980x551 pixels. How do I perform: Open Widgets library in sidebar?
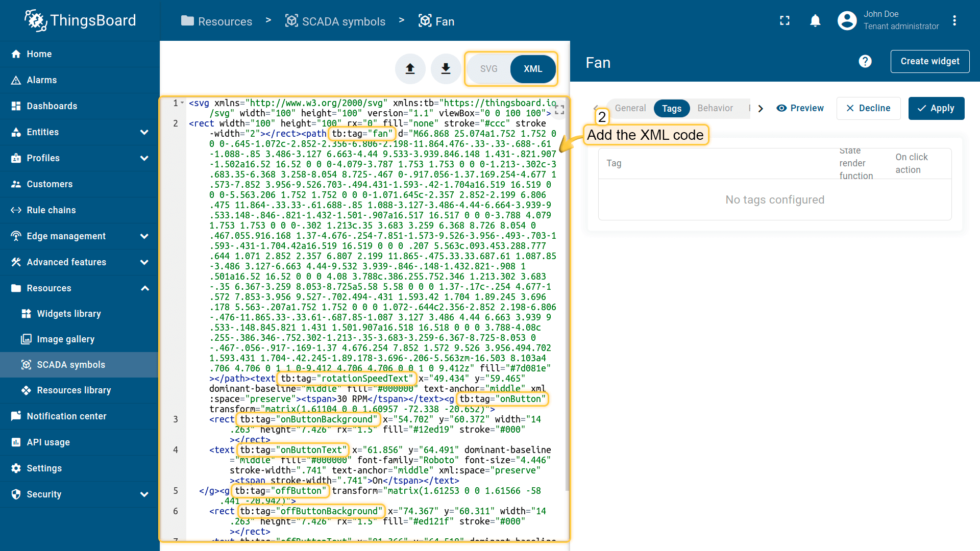point(69,314)
